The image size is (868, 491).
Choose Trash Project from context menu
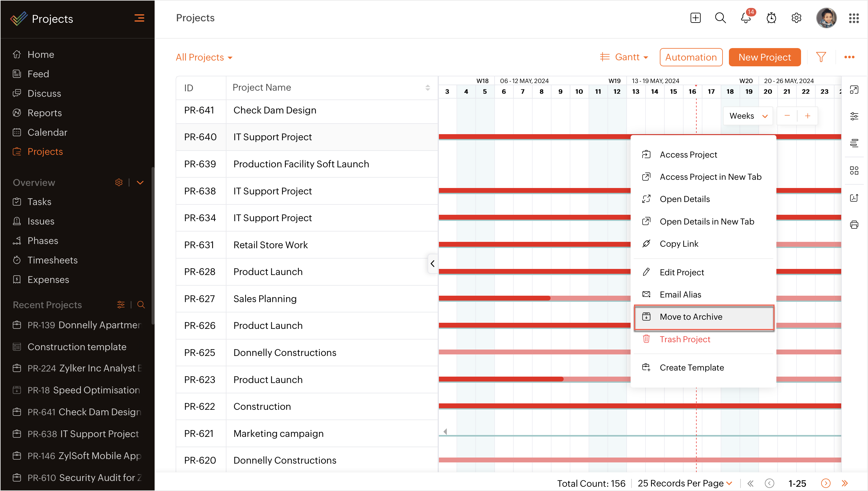[x=684, y=339]
